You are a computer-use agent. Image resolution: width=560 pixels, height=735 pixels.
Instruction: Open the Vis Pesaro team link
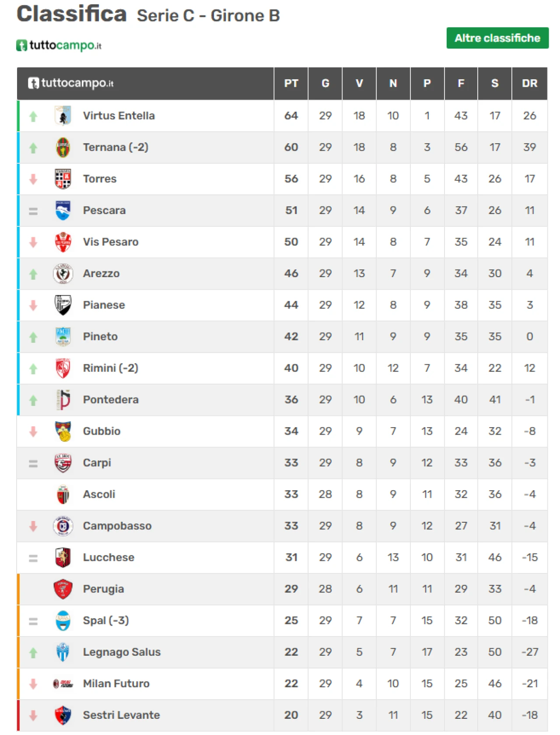111,242
